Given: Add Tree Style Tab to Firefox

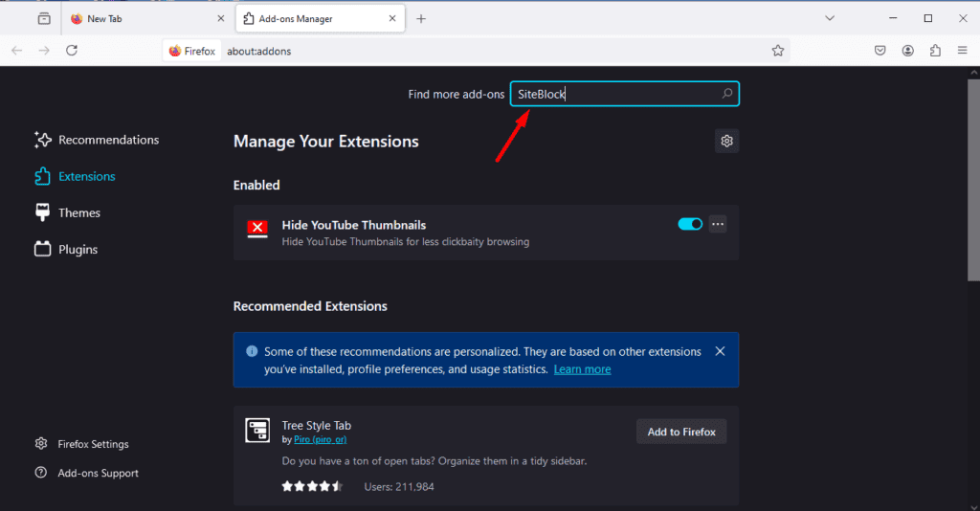Looking at the screenshot, I should 681,432.
